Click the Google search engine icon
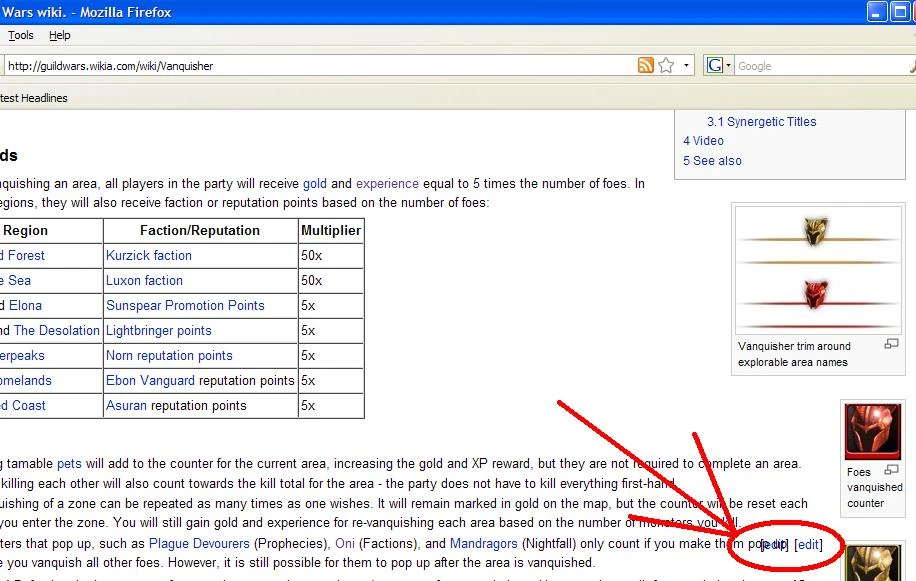The image size is (916, 581). 714,65
